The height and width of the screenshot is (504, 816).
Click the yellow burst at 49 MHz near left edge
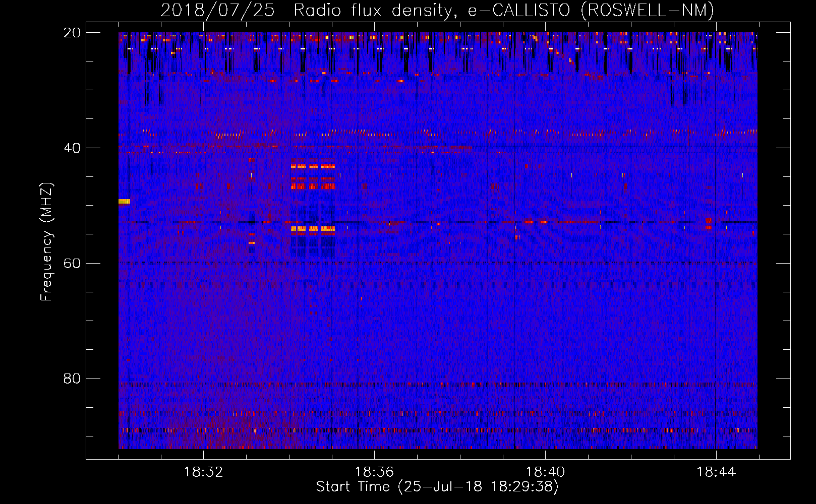(124, 202)
